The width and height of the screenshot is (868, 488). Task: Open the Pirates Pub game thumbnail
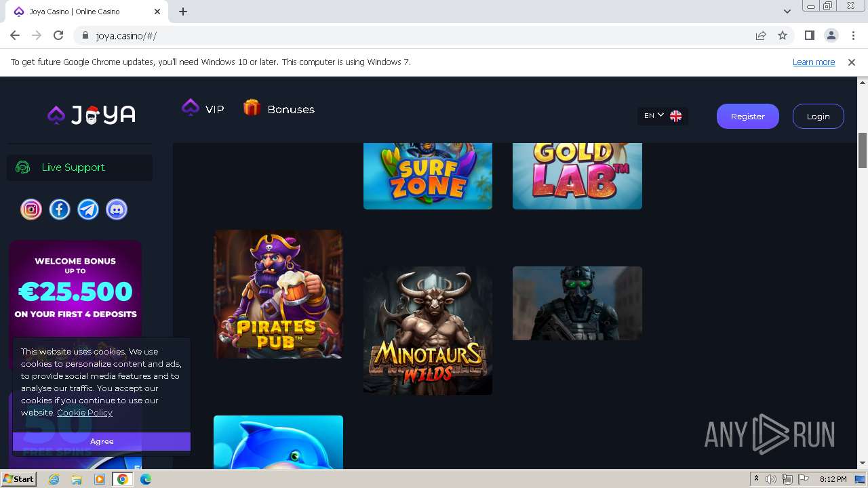click(x=278, y=294)
